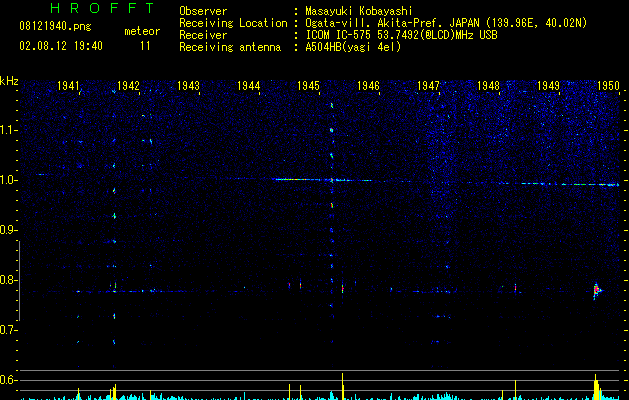The height and width of the screenshot is (400, 629).
Task: Click the 'Receiver' field label
Action: click(x=203, y=35)
